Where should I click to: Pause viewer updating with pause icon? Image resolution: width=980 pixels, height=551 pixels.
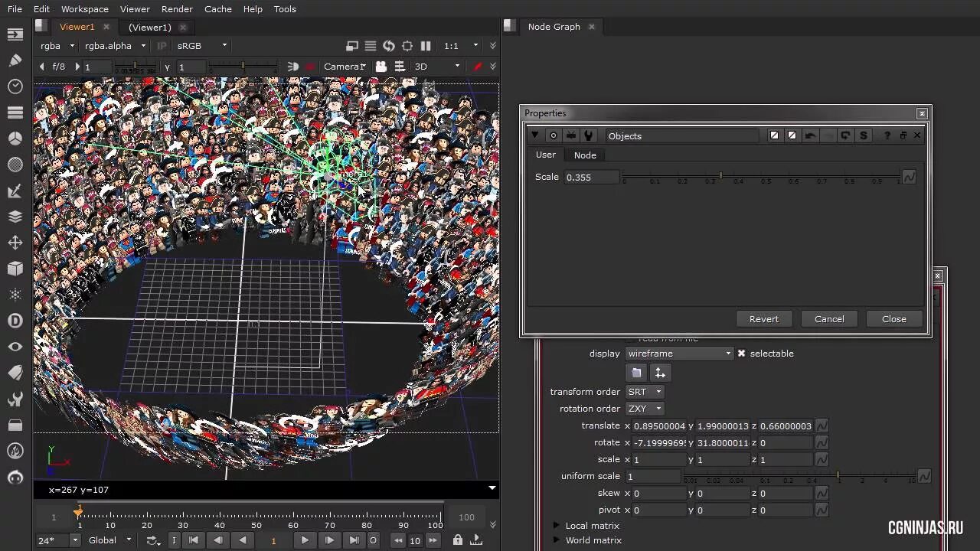point(426,46)
